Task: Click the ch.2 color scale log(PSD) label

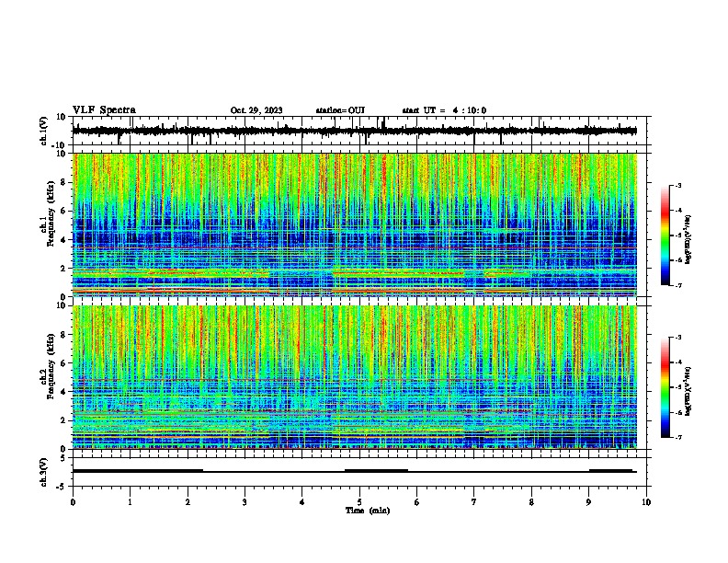Action: (688, 391)
